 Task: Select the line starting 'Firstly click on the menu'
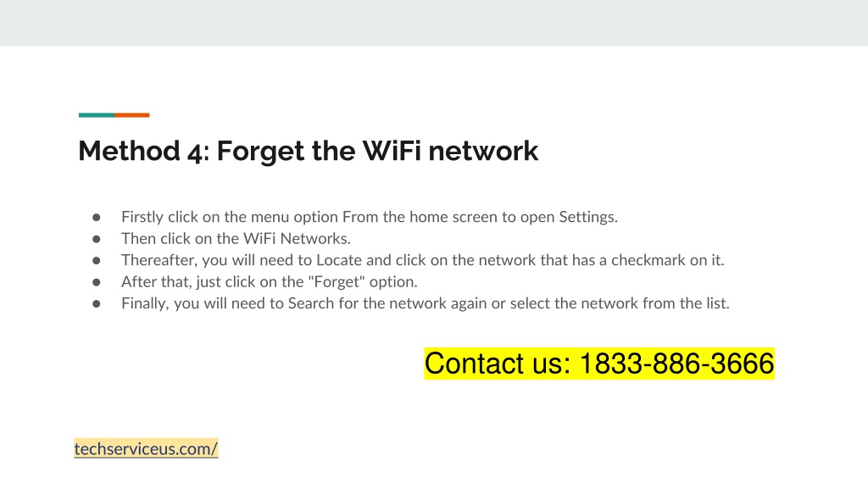(x=370, y=217)
